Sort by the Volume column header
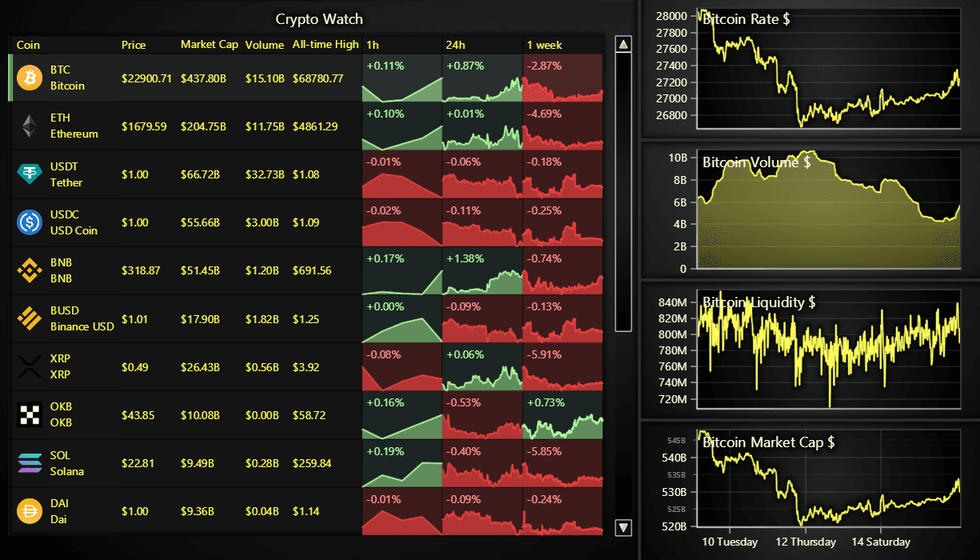Screen dimensions: 980x560 coord(265,45)
